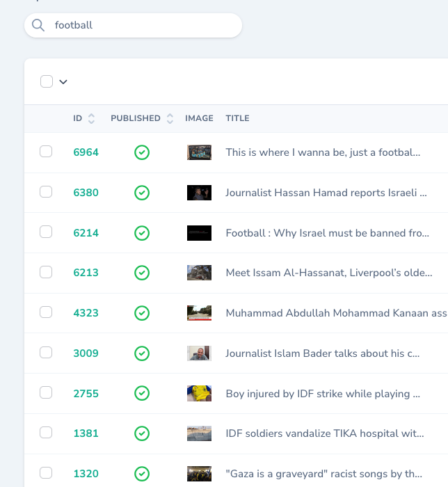Check the box for row 4323
Screen dimensions: 448x487
pos(46,312)
